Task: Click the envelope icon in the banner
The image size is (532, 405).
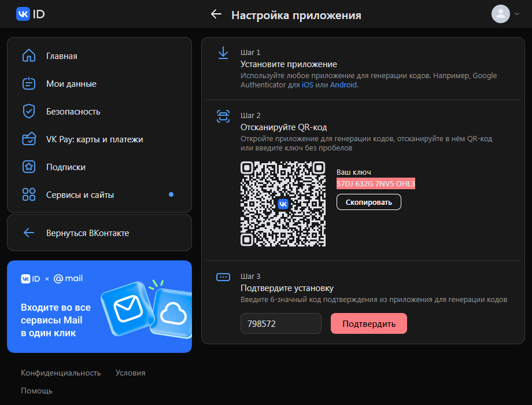Action: tap(128, 308)
